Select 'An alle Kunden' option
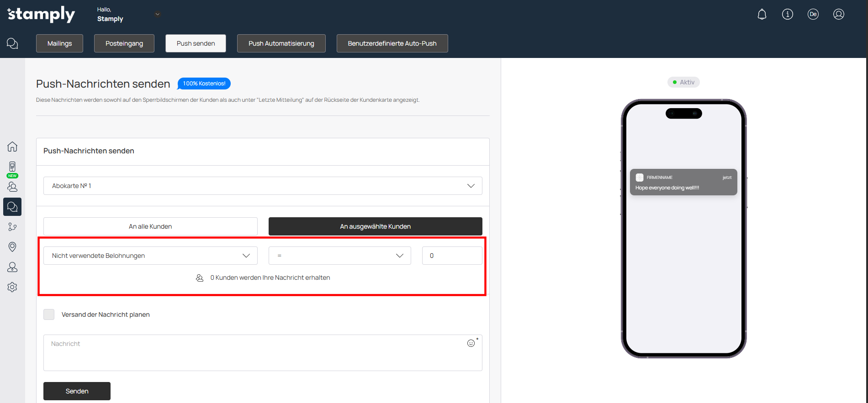The image size is (868, 403). coord(150,226)
